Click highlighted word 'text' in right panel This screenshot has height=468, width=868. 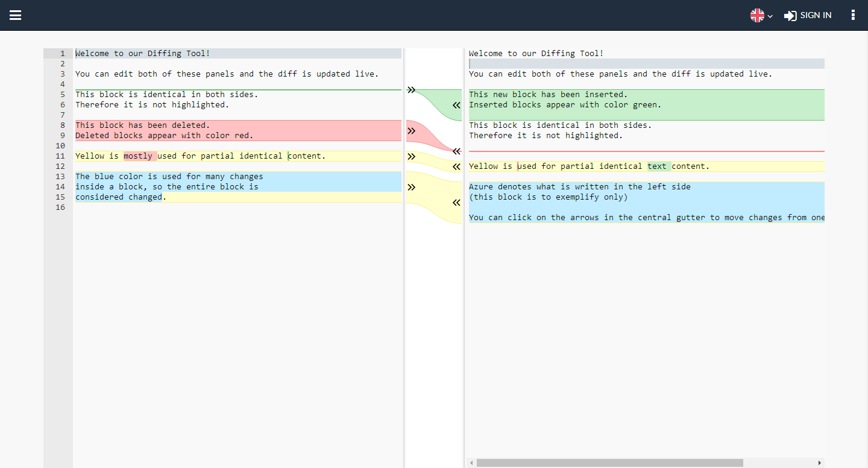click(657, 166)
